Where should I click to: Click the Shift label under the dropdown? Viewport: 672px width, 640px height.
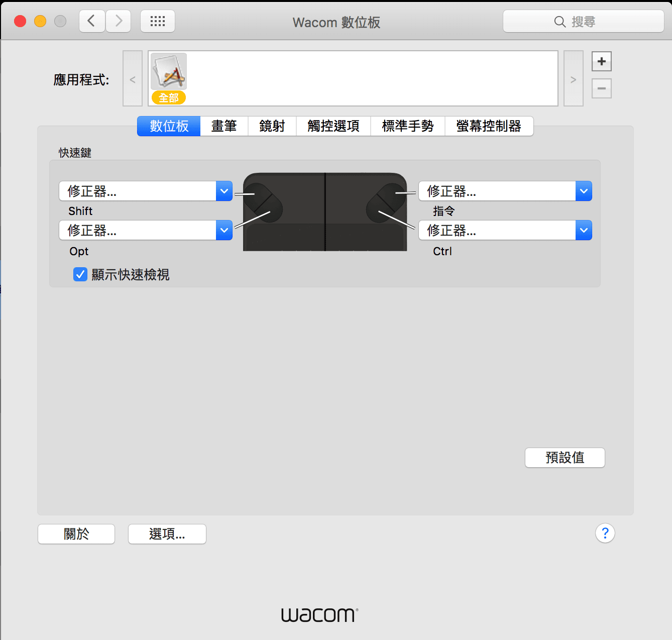coord(80,211)
